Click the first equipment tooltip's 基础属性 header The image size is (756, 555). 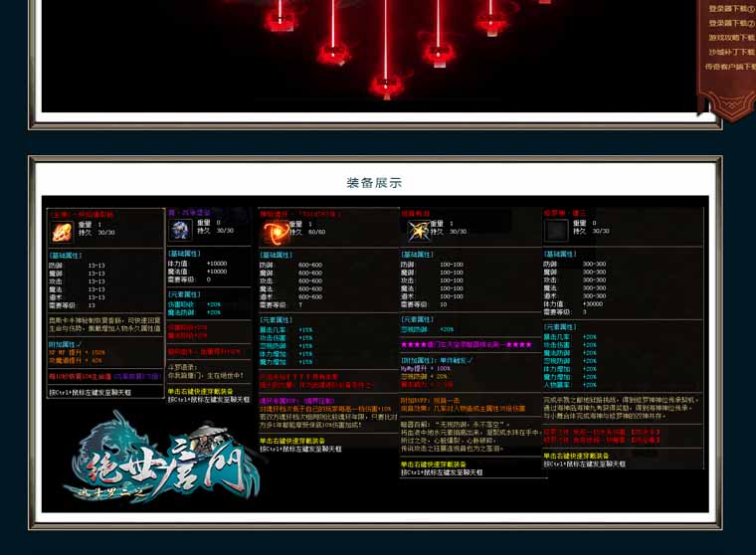pyautogui.click(x=68, y=256)
